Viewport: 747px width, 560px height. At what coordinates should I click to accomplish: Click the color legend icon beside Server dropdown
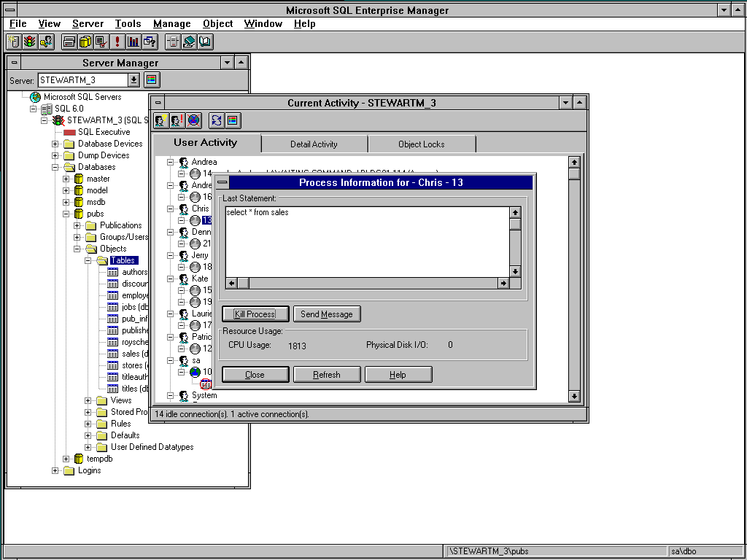pos(152,80)
